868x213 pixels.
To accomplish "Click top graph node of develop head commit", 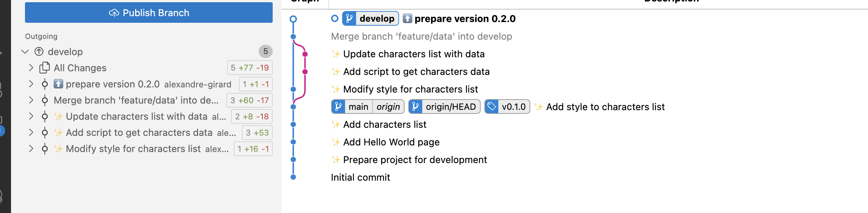I will 293,19.
